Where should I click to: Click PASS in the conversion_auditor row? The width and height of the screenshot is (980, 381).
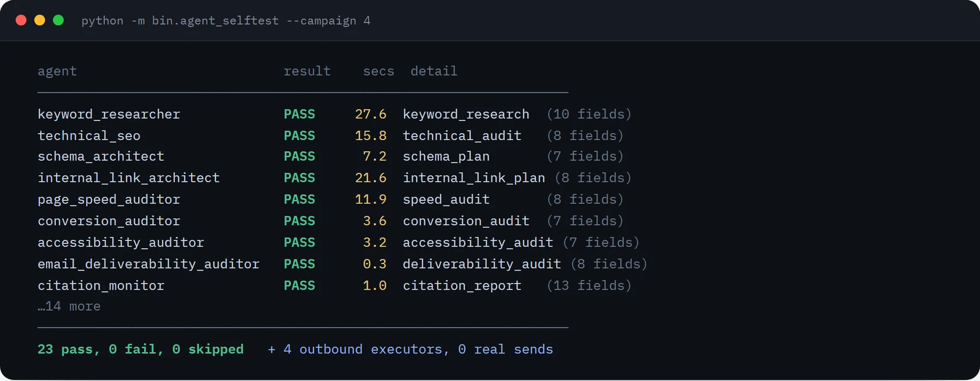299,221
